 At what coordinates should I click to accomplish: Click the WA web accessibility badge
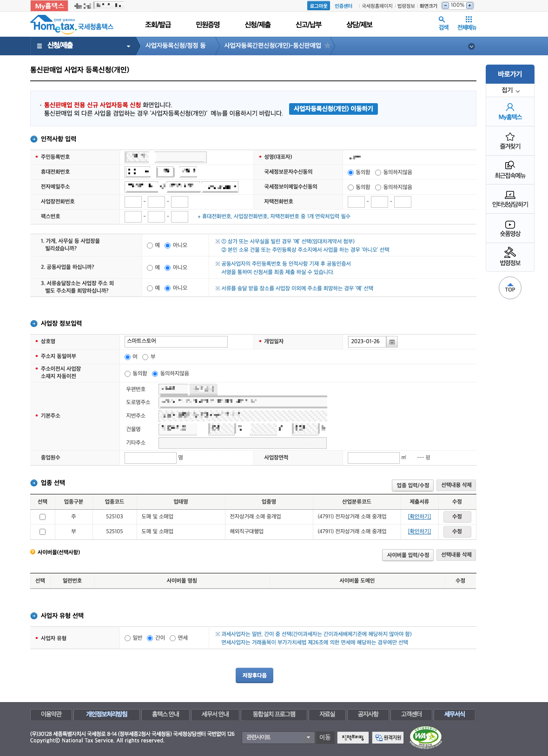point(425,737)
